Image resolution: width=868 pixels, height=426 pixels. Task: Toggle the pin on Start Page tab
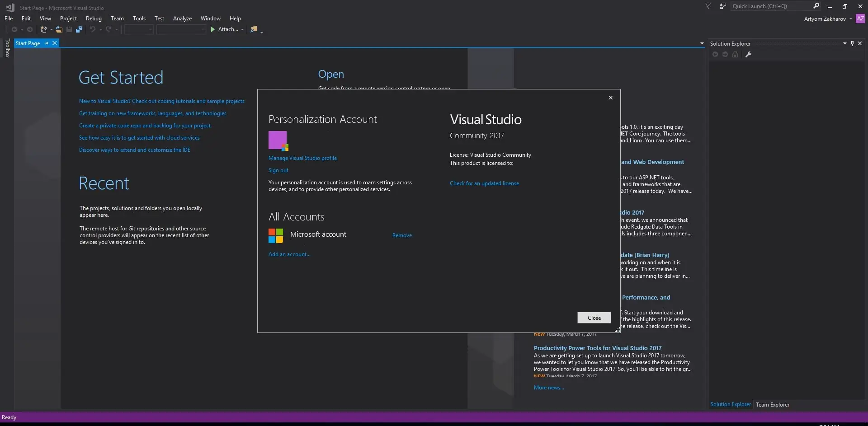click(x=46, y=43)
